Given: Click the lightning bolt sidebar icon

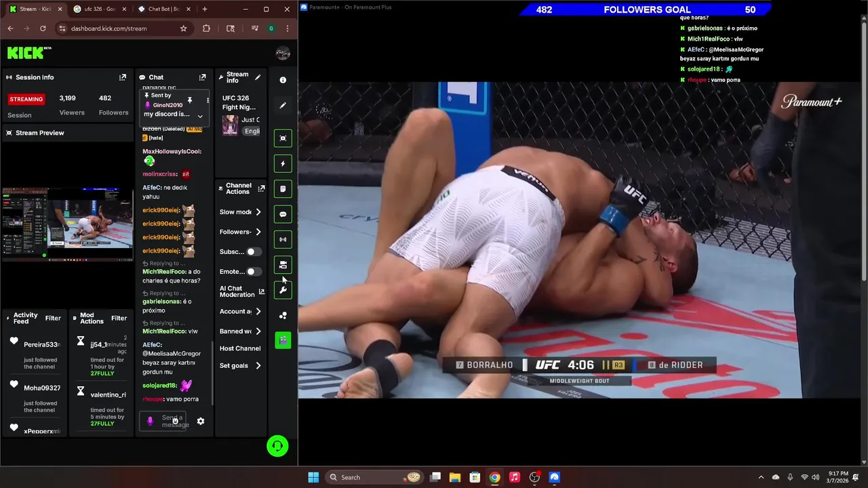Looking at the screenshot, I should (x=283, y=163).
